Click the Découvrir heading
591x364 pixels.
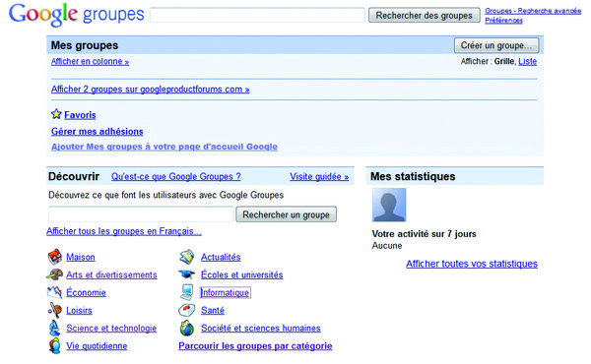tap(74, 176)
